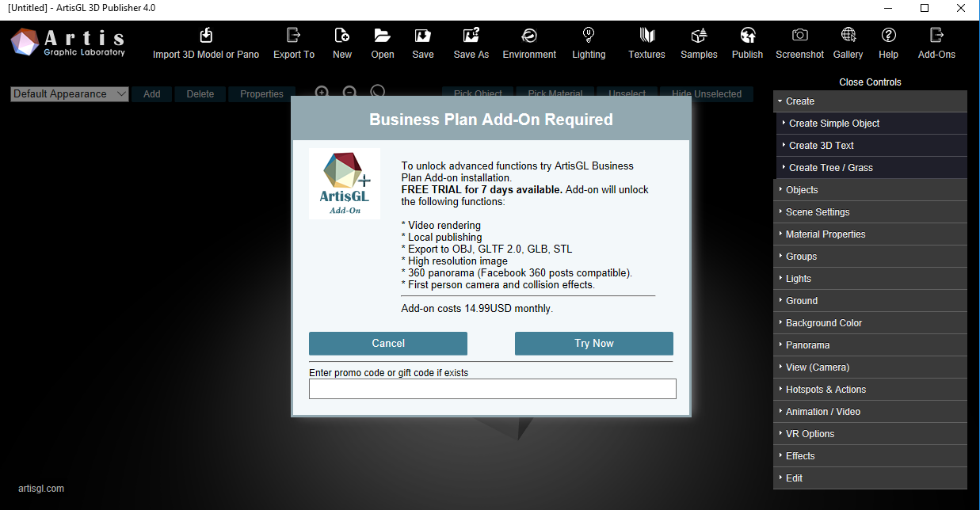
Task: Open the Environment settings icon
Action: coord(529,36)
